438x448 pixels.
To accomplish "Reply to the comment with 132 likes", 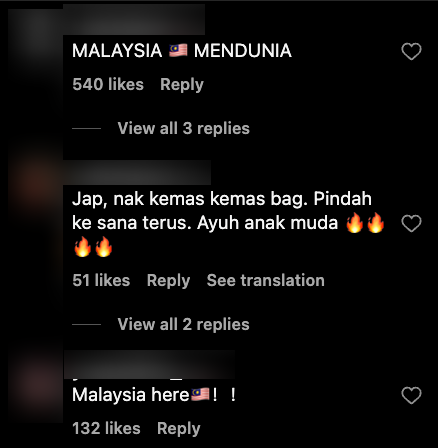I will click(x=179, y=429).
